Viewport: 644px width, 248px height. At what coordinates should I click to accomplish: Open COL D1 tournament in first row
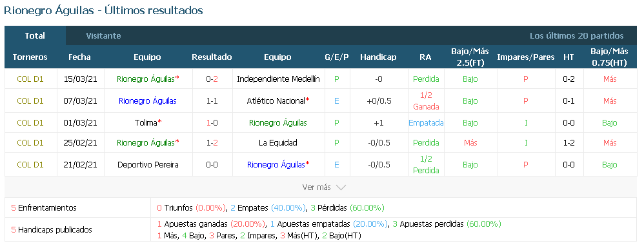(x=30, y=79)
